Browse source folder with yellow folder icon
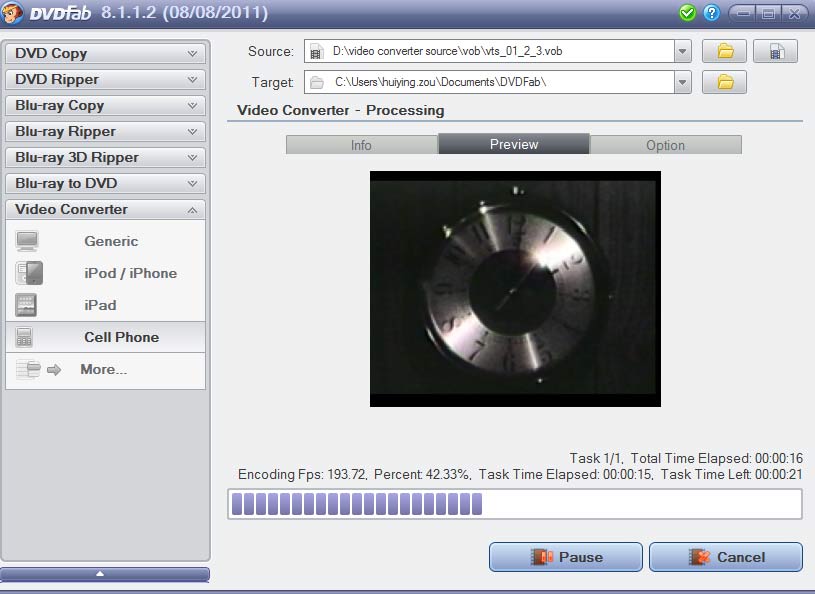The width and height of the screenshot is (815, 594). 725,51
